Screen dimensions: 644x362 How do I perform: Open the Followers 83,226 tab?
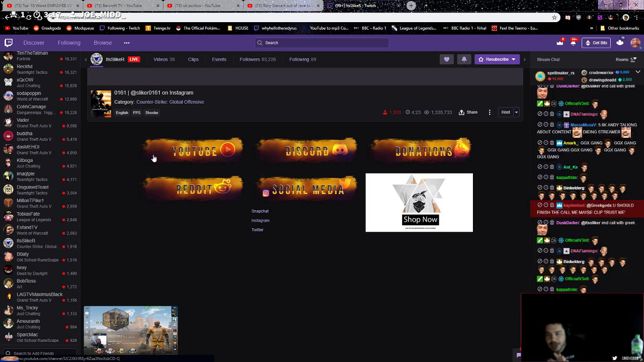coord(258,59)
